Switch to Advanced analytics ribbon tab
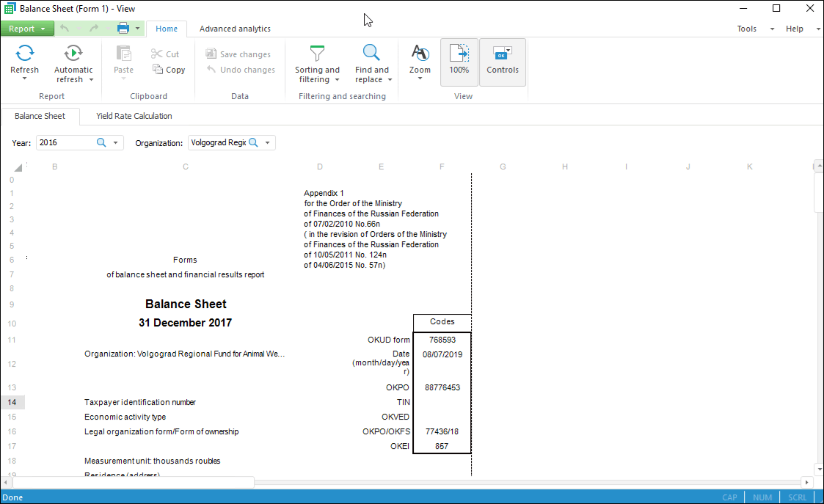The width and height of the screenshot is (824, 504). tap(235, 29)
